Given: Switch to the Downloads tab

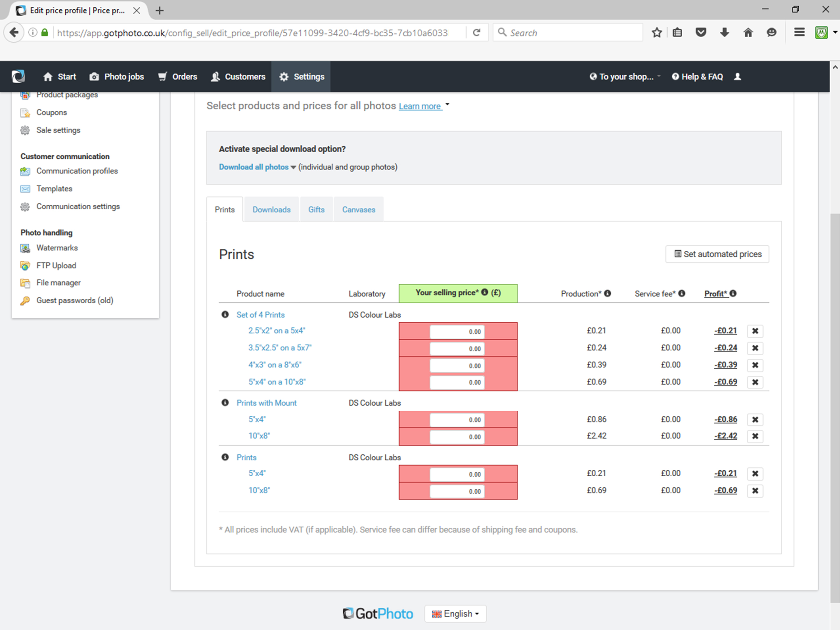Looking at the screenshot, I should [271, 209].
